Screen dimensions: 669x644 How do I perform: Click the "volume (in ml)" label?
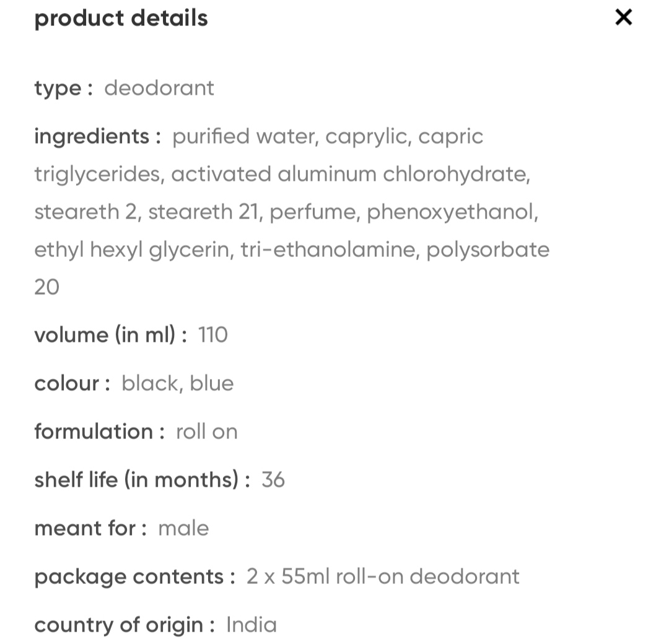[x=110, y=335]
